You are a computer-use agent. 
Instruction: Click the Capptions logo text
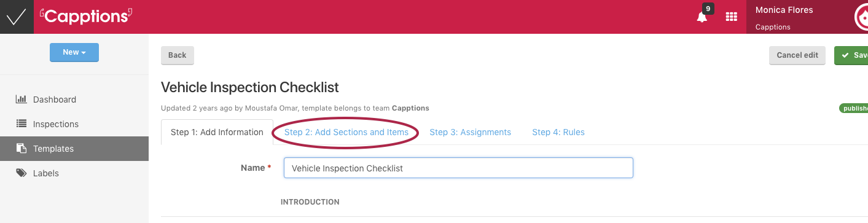click(86, 17)
